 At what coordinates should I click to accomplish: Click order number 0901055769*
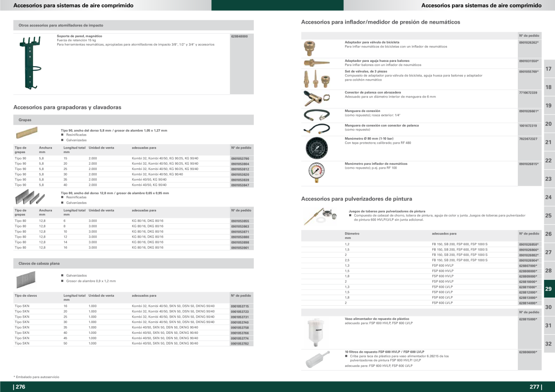pos(529,71)
